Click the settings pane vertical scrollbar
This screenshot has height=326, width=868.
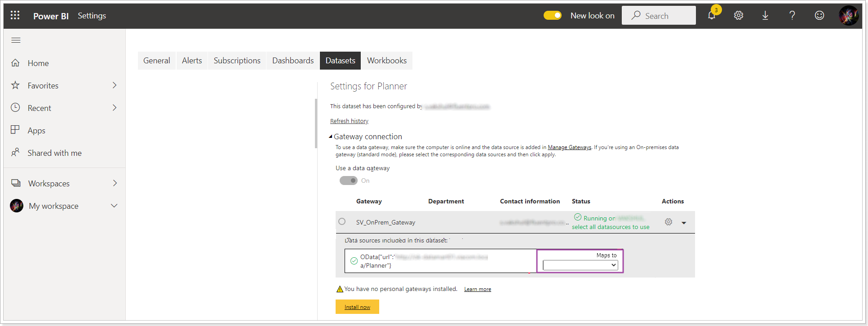(x=316, y=123)
